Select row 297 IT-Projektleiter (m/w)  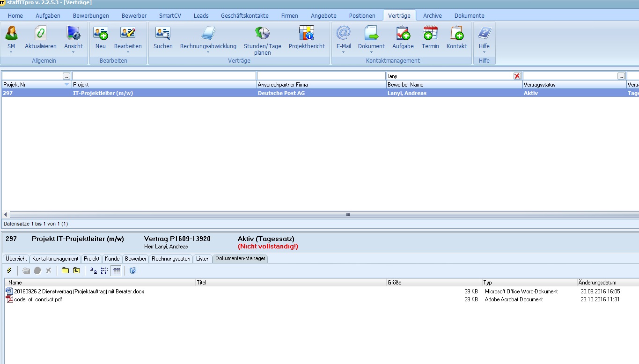click(320, 93)
